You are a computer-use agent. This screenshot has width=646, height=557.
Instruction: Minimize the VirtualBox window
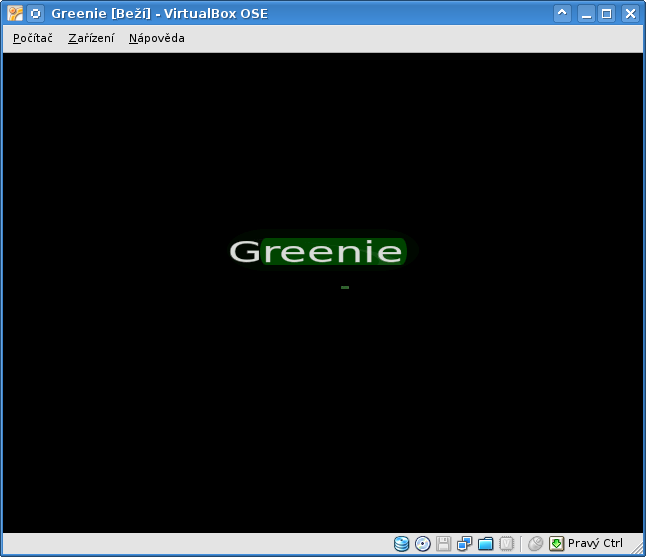(586, 14)
